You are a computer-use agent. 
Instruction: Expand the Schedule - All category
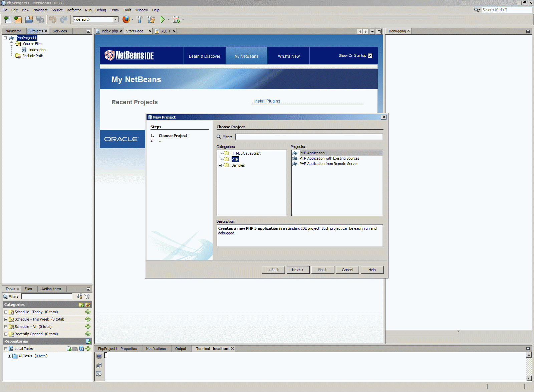(6, 327)
